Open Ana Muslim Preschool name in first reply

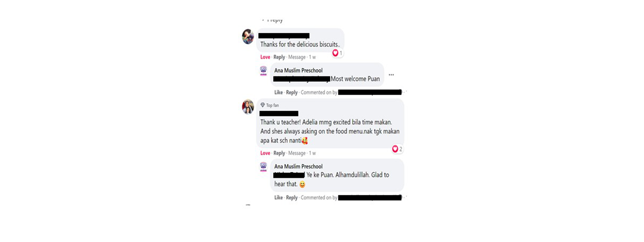pos(298,70)
